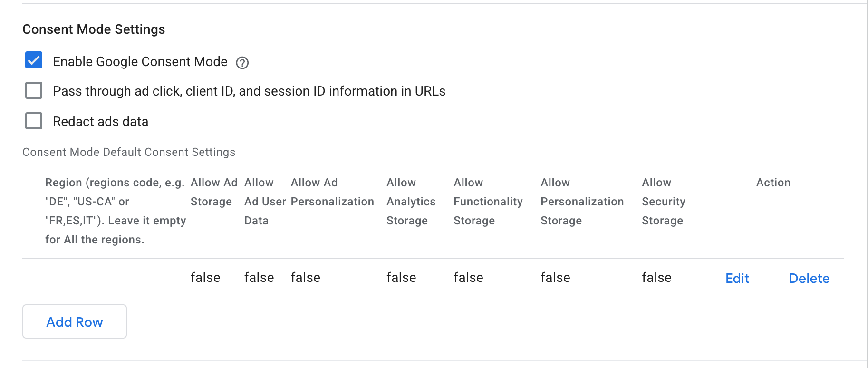Click the false value under Allow Functionality Storage
Viewport: 868px width, 368px height.
click(x=468, y=277)
